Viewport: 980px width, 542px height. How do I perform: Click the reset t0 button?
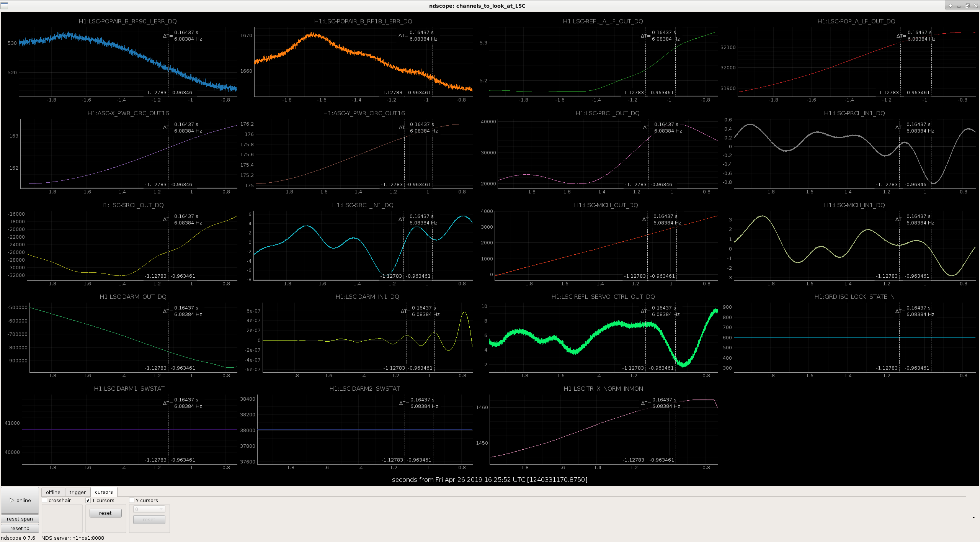[20, 529]
